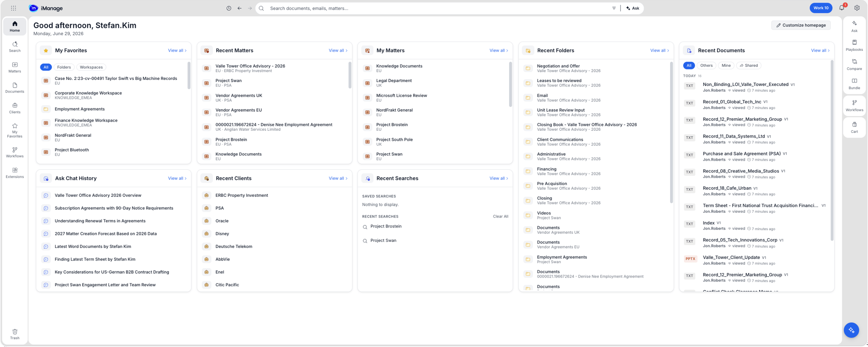Click the My Favorites panel scrollbar
This screenshot has height=347, width=868.
coord(189,76)
